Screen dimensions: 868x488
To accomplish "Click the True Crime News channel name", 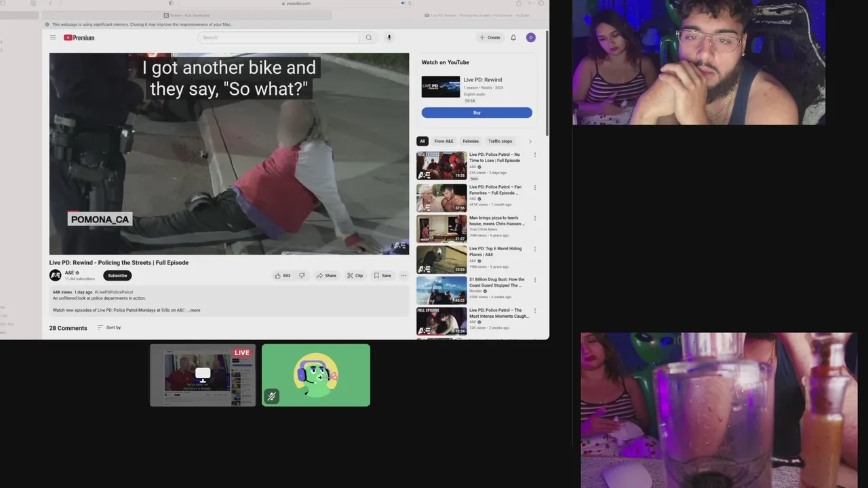I will [483, 229].
